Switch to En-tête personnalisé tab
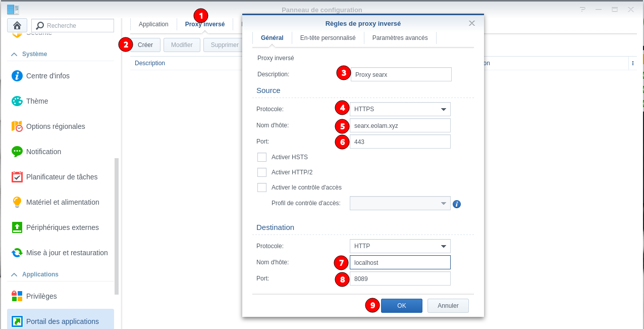The width and height of the screenshot is (644, 329). click(x=328, y=38)
